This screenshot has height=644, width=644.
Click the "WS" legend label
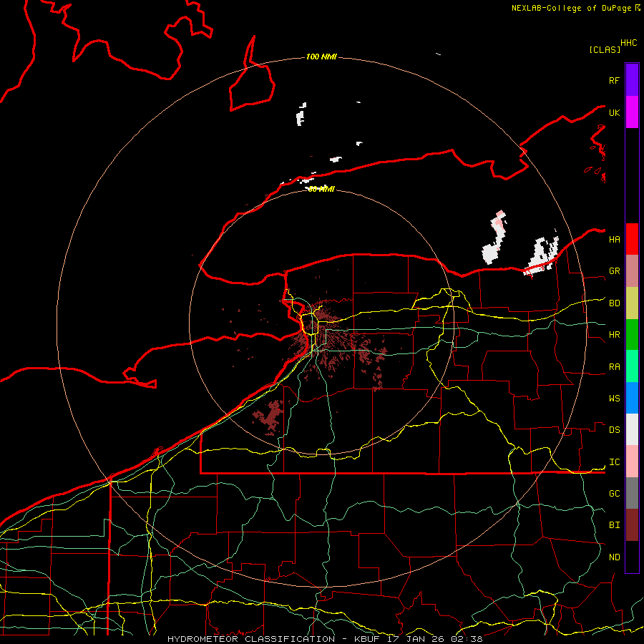point(614,399)
